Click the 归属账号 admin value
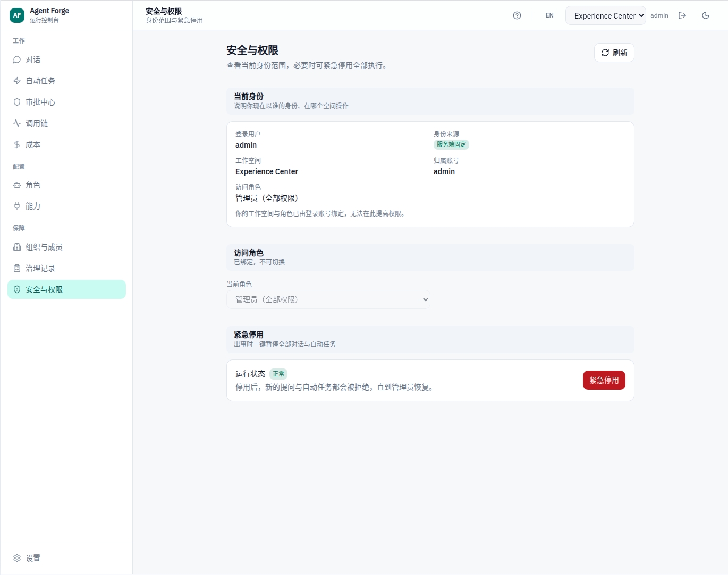 [x=444, y=171]
